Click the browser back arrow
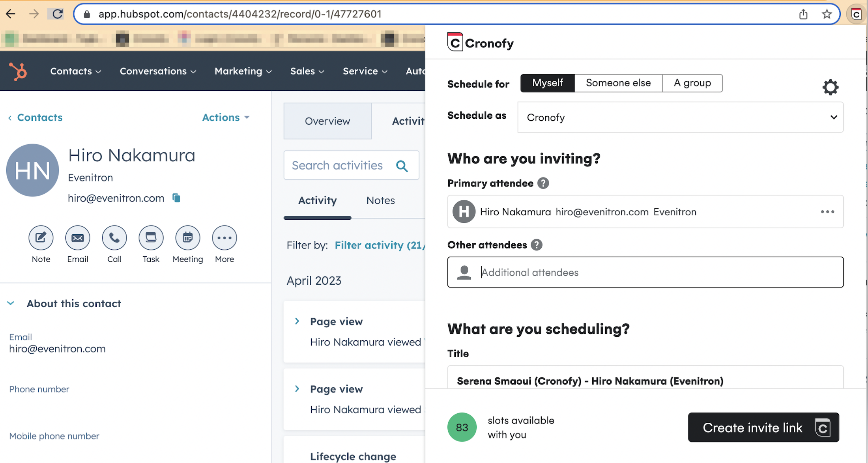The width and height of the screenshot is (868, 463). pos(11,14)
